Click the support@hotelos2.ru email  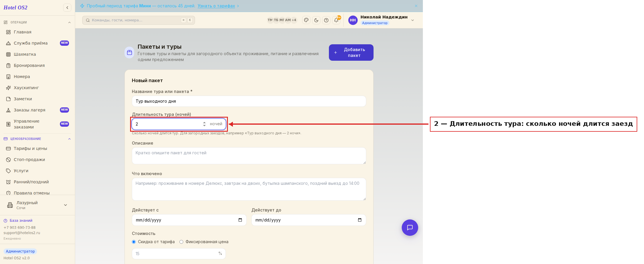(22, 233)
